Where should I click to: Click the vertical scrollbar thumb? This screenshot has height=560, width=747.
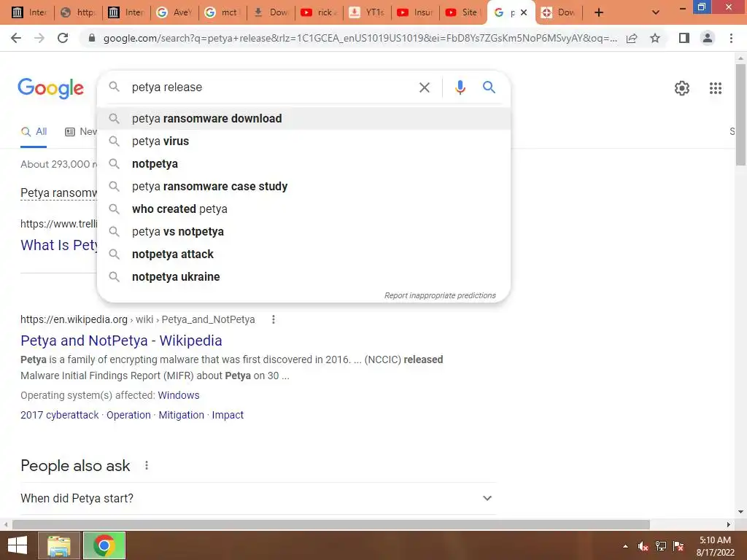coord(740,114)
